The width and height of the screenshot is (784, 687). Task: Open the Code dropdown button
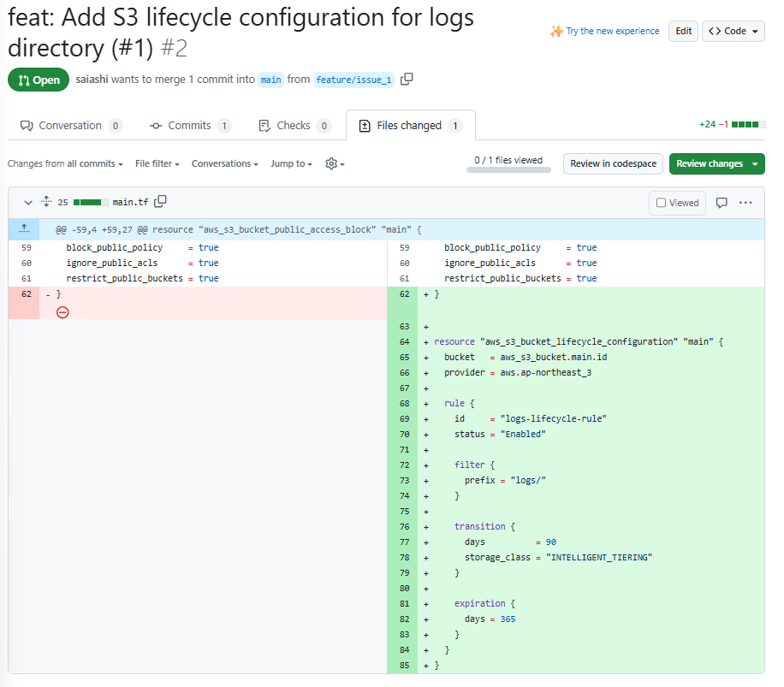[733, 31]
